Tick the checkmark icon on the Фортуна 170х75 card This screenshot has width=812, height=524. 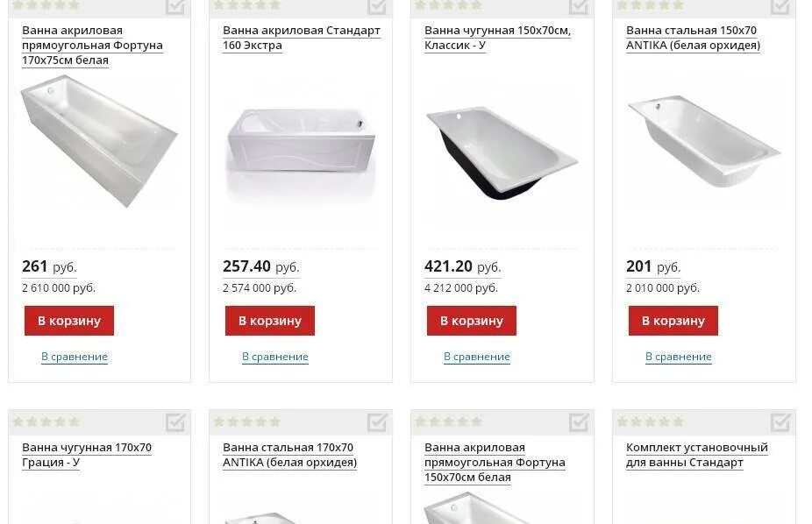[x=175, y=7]
